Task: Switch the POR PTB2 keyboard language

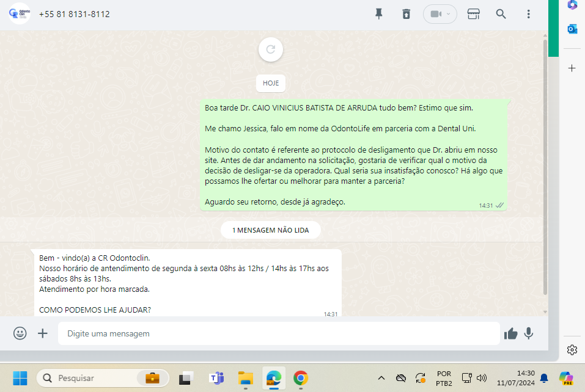Action: 444,378
